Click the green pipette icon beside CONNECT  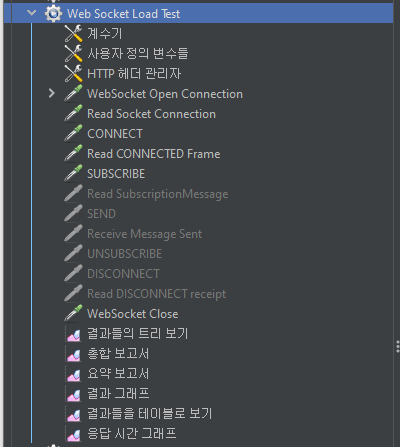[x=73, y=133]
